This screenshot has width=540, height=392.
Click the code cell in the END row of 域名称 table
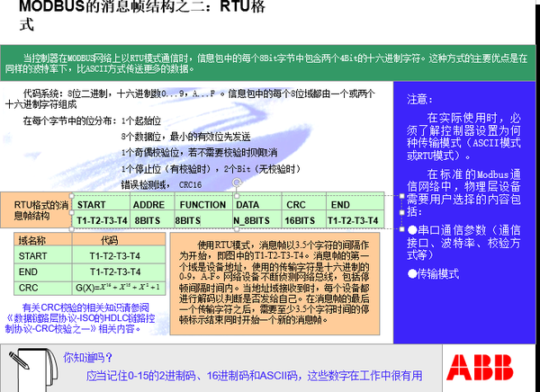pyautogui.click(x=119, y=272)
